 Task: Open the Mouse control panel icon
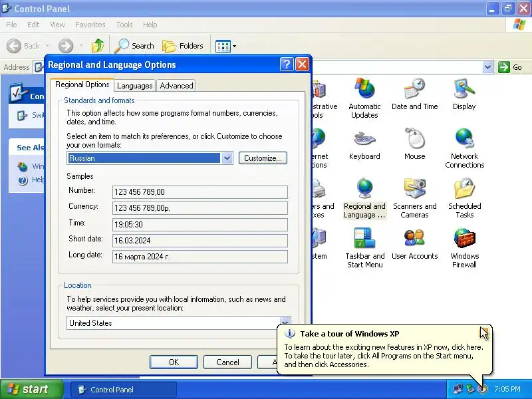(414, 144)
